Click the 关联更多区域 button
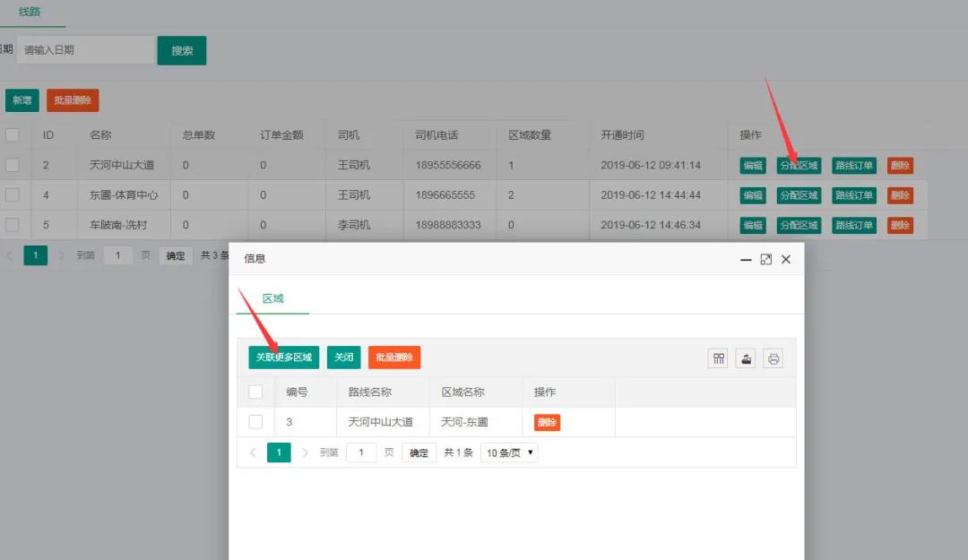This screenshot has width=968, height=560. point(283,358)
